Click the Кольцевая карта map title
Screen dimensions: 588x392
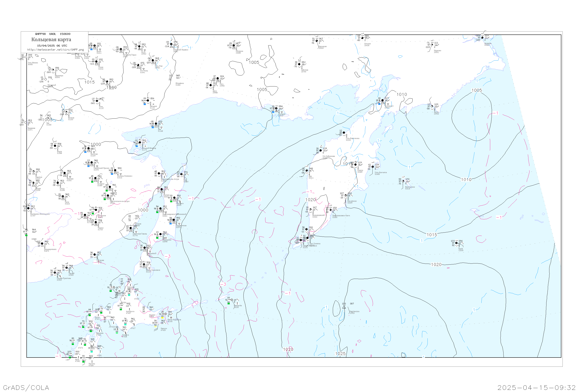[51, 40]
